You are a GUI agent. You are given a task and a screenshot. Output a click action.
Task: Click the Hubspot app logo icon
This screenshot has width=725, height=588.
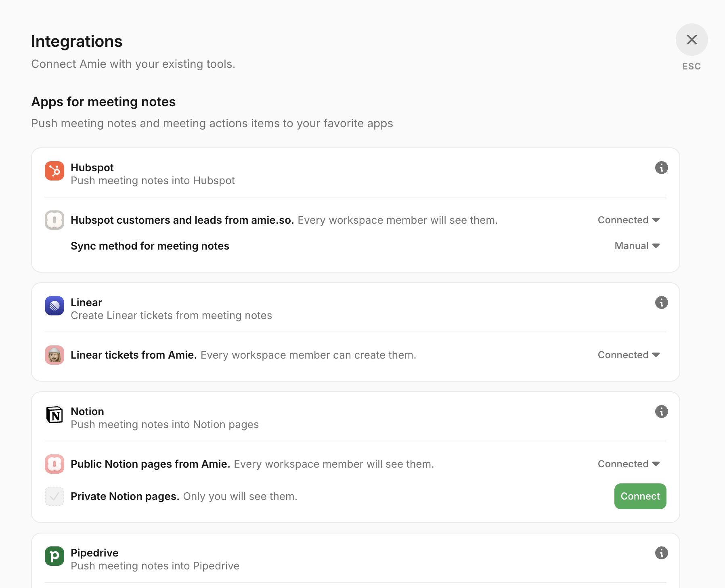tap(54, 171)
